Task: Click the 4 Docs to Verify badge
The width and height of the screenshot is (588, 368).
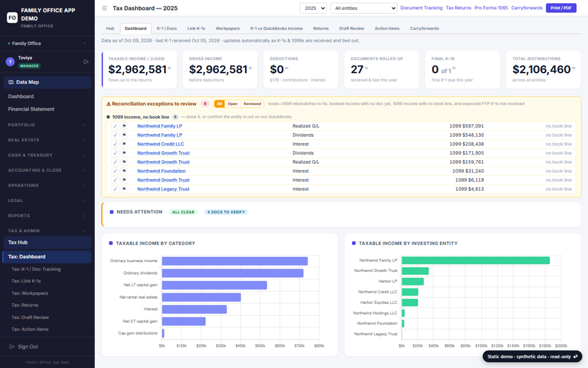Action: [226, 212]
